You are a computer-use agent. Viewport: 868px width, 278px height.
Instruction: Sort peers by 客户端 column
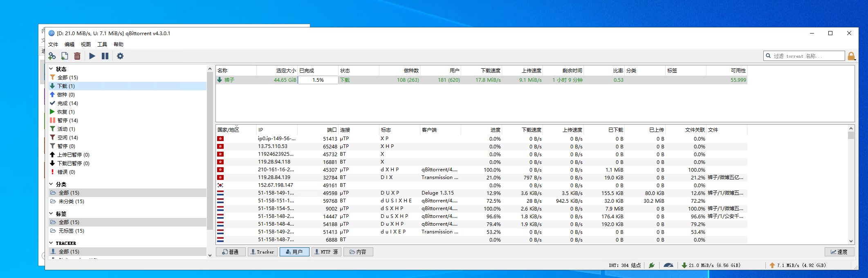440,130
